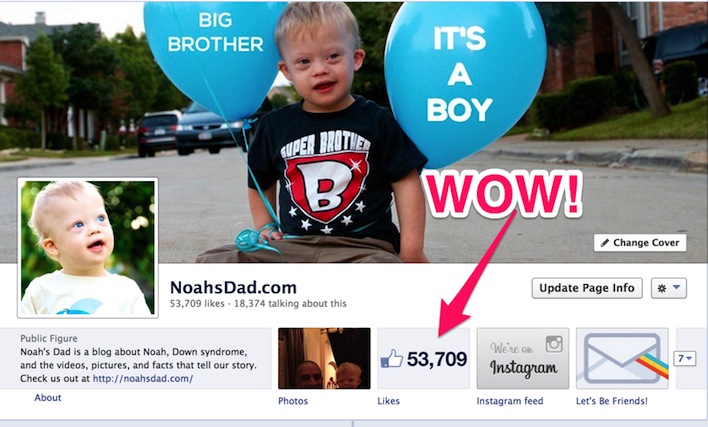The image size is (708, 427).
Task: Open the NoahsDad.com profile picture
Action: pos(88,248)
